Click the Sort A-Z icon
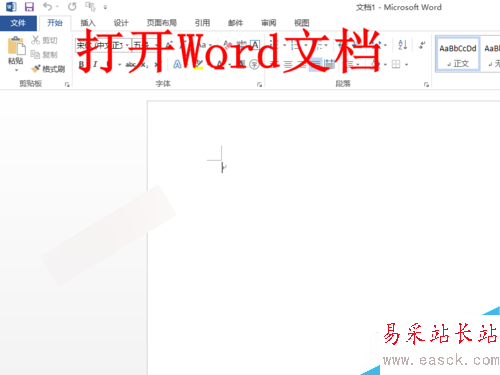This screenshot has height=375, width=500. pos(403,44)
